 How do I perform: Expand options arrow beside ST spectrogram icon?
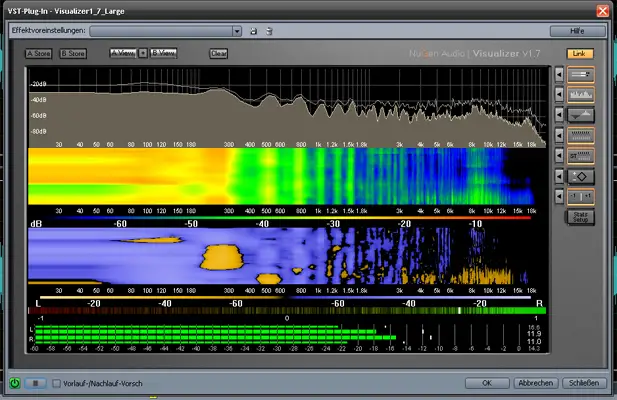click(559, 156)
